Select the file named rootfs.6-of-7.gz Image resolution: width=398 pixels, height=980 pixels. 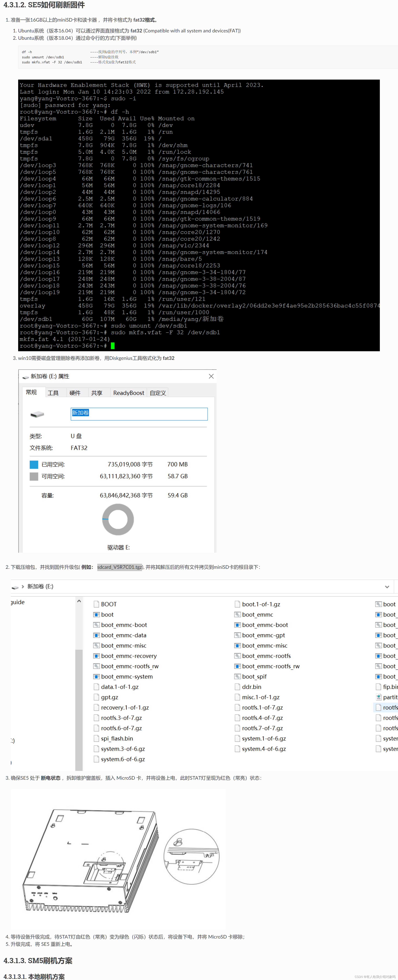[121, 728]
